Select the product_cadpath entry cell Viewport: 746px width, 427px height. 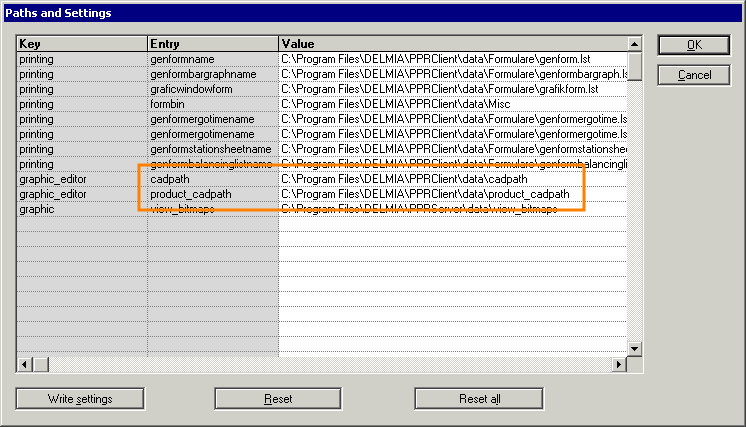coord(212,194)
